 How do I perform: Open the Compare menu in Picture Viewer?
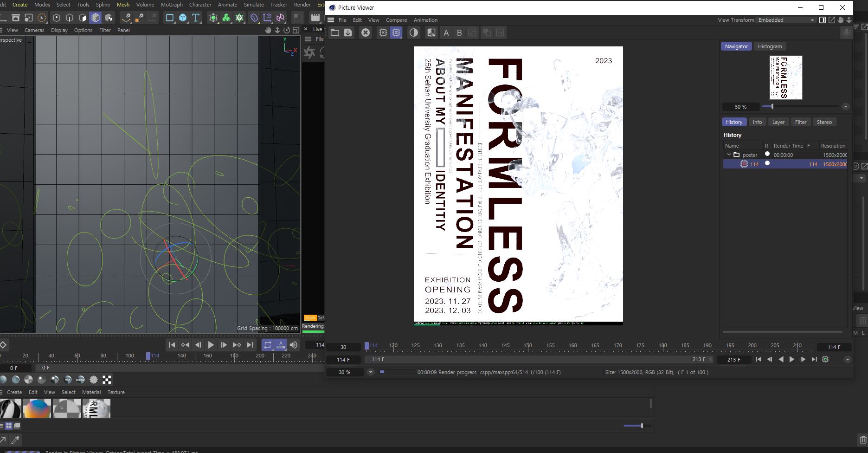coord(396,20)
